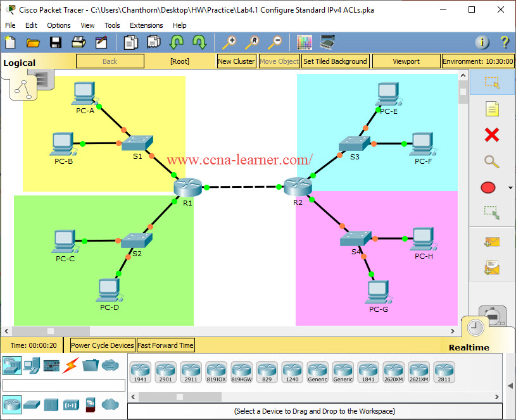The height and width of the screenshot is (420, 516).
Task: Select the Add Complex PDU tool
Action: 491,268
